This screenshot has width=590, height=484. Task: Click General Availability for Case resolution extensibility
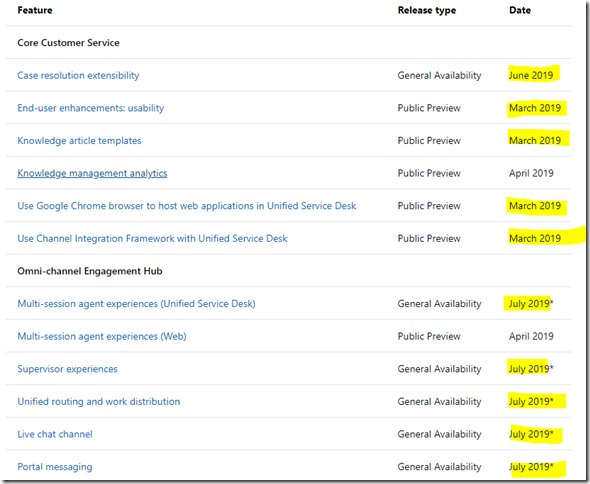[439, 75]
